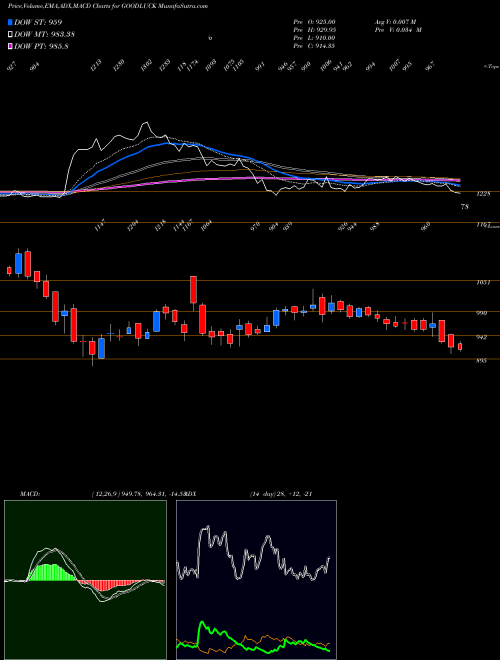The height and width of the screenshot is (660, 500).
Task: Click the 'Avg V: 0.007 M' volume text
Action: [x=395, y=21]
